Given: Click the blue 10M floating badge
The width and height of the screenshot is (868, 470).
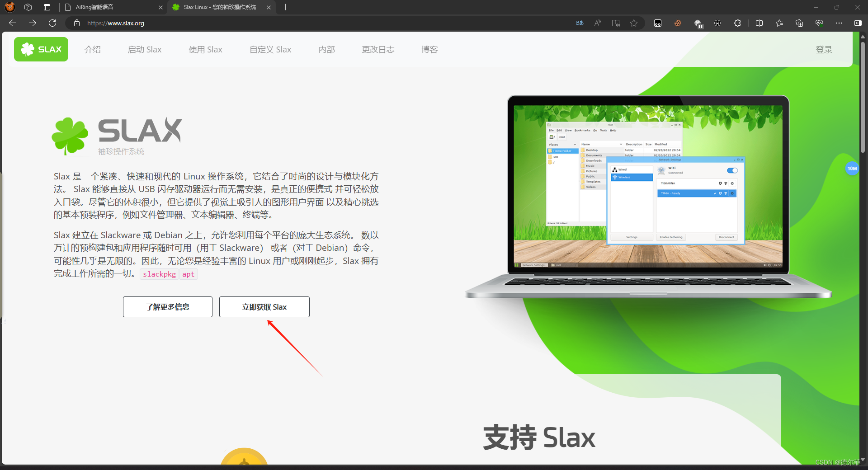Looking at the screenshot, I should click(852, 169).
